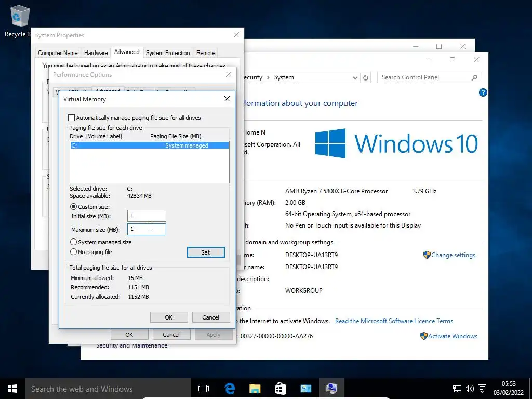The image size is (532, 399).
Task: Click OK in Performance Options window
Action: 129,335
